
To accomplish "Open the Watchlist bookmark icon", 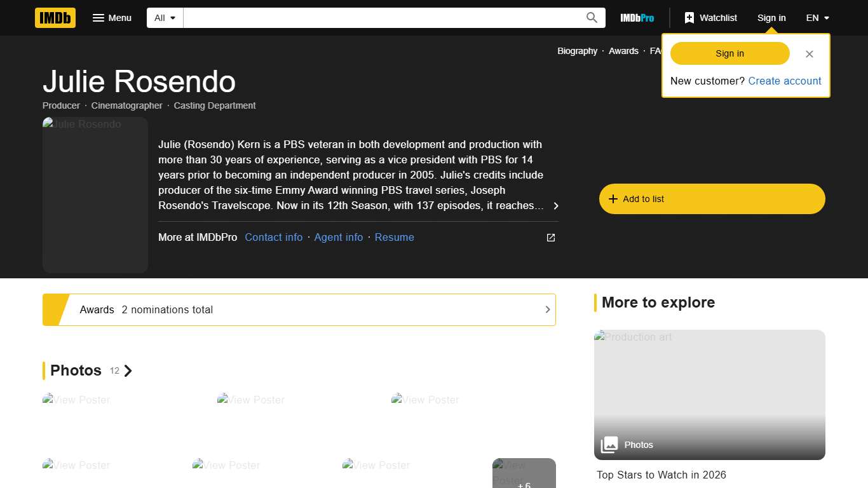I will (x=689, y=18).
